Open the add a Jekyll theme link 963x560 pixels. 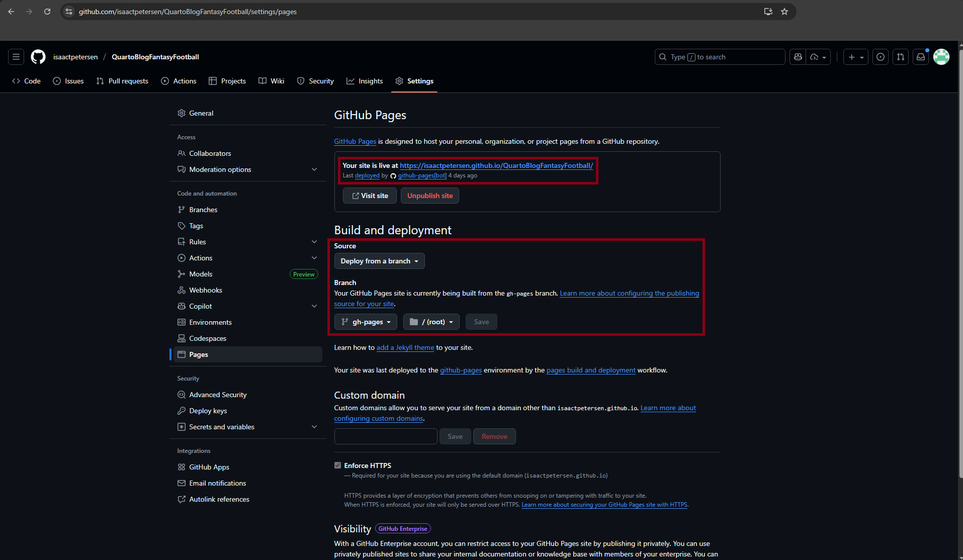coord(405,347)
